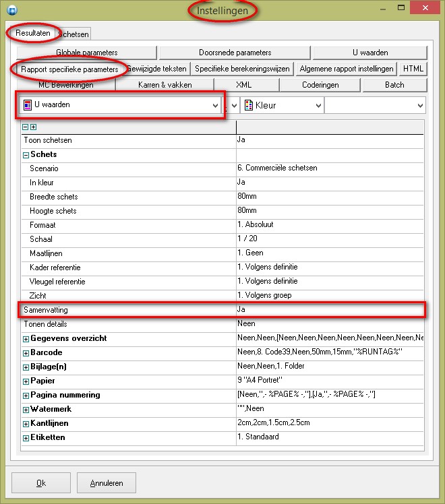Open the Doorsnede parameters tab
Image resolution: width=445 pixels, height=504 pixels.
click(235, 53)
